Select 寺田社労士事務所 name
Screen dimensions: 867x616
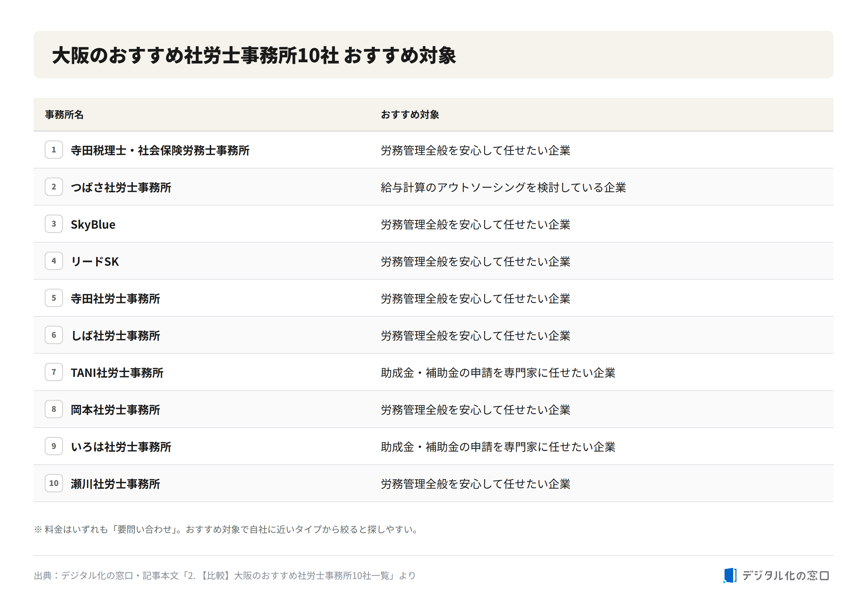coord(115,299)
